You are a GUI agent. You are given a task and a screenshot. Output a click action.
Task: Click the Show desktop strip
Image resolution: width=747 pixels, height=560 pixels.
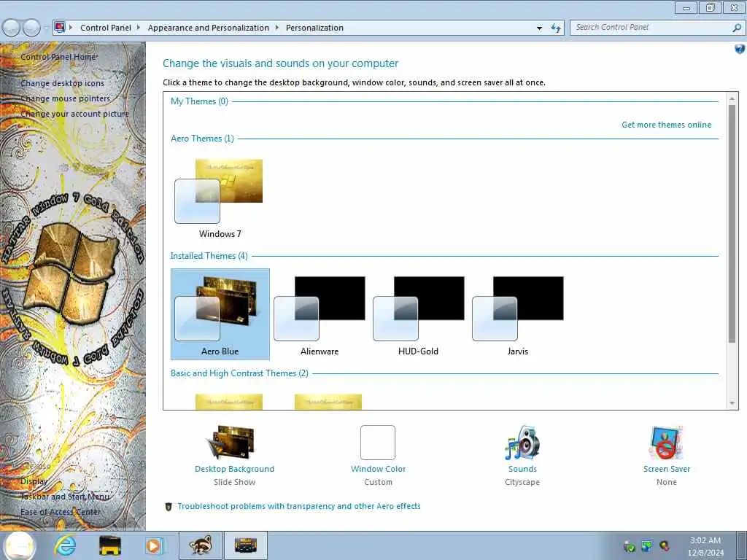(742, 545)
